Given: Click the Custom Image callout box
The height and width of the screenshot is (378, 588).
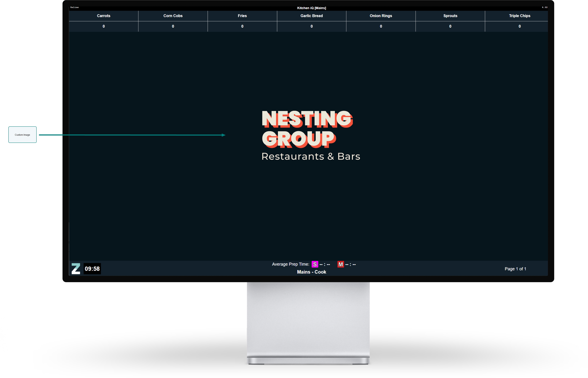Looking at the screenshot, I should [22, 134].
